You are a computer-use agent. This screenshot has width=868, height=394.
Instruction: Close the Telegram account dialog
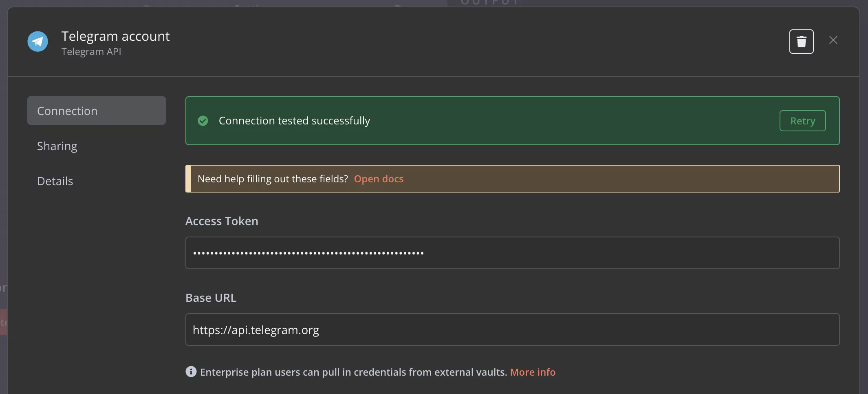(x=833, y=40)
